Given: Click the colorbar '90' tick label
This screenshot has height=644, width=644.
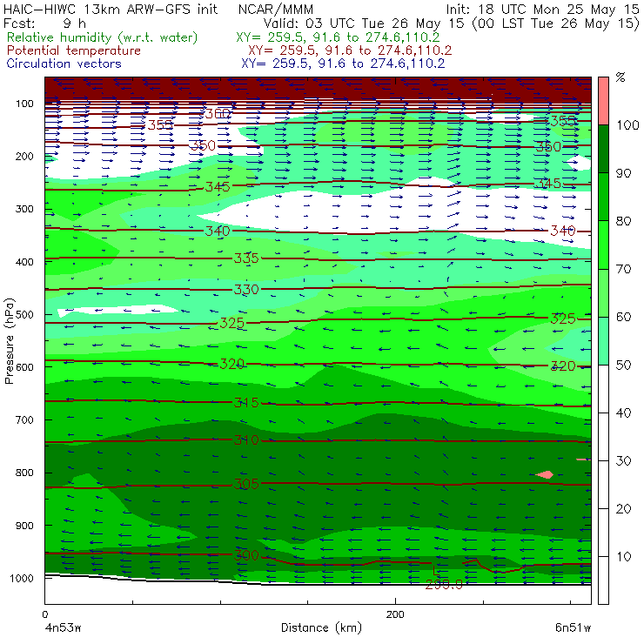Looking at the screenshot, I should [x=623, y=173].
